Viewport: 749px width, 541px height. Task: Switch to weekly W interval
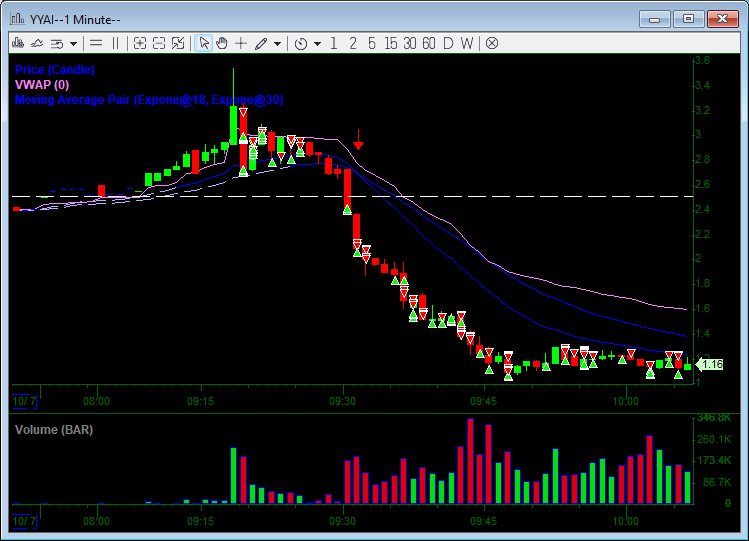[x=467, y=43]
